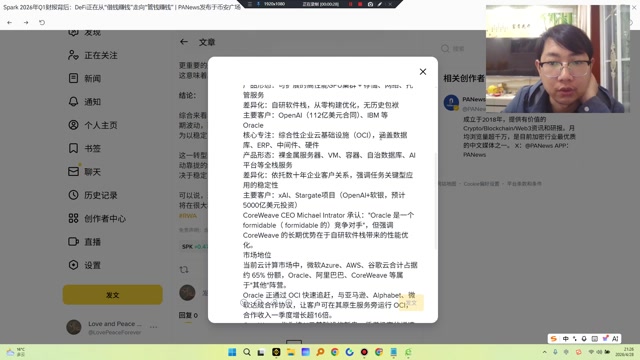The height and width of the screenshot is (360, 640).
Task: Open the three-dot menu beside Love and Peace
Action: pos(153,327)
